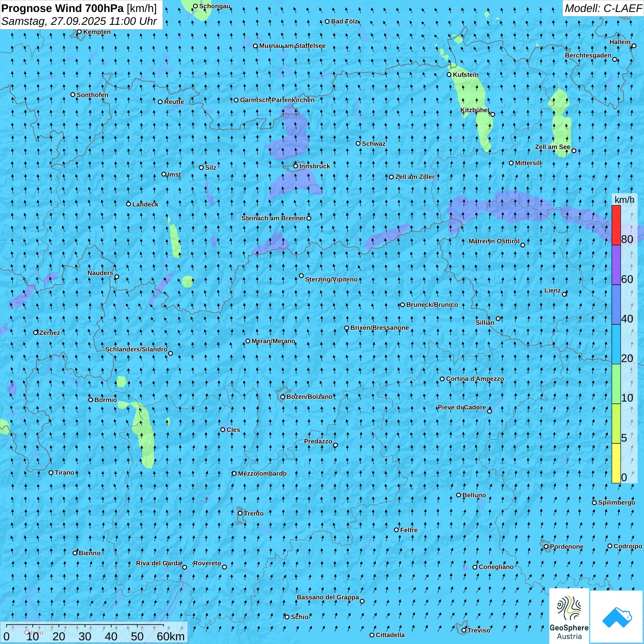The image size is (644, 644).
Task: Click the 'Bruneck/Brunico' label
Action: 432,305
